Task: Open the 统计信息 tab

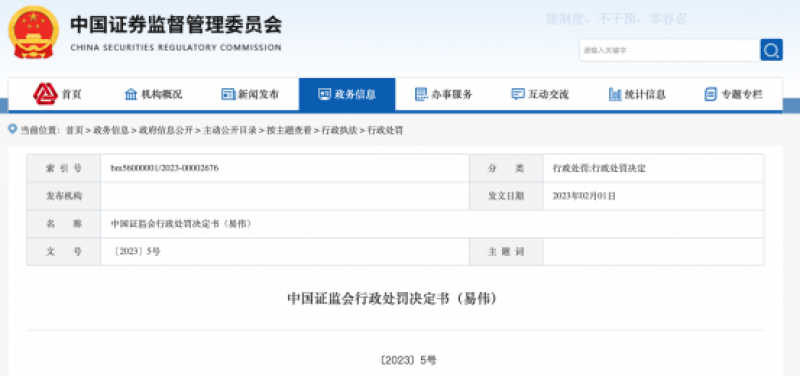Action: 637,94
